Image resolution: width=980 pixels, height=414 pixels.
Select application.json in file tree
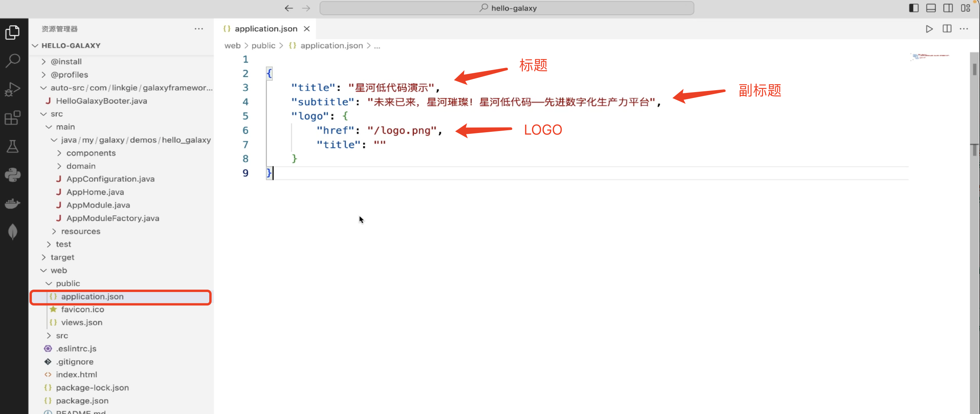[121, 297]
